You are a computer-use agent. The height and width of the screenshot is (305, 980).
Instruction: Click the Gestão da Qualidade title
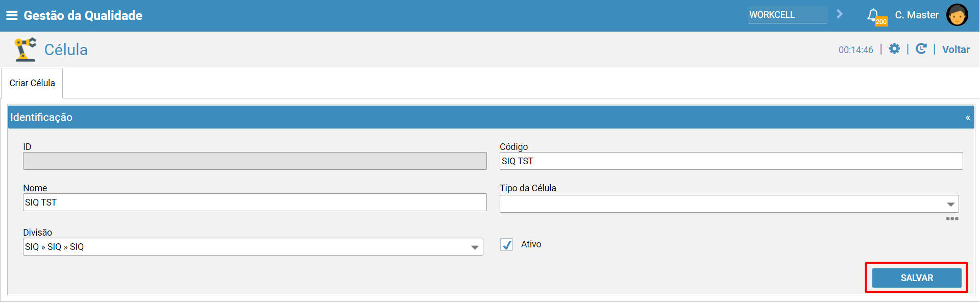tap(83, 15)
